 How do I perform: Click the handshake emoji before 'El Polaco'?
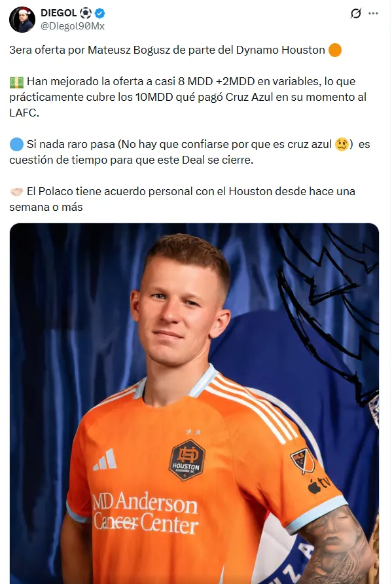tap(16, 192)
